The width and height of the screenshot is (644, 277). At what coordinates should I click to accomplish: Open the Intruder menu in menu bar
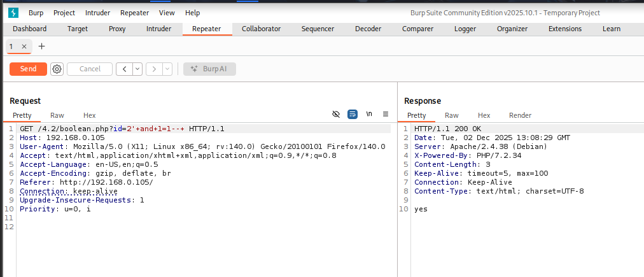coord(98,13)
